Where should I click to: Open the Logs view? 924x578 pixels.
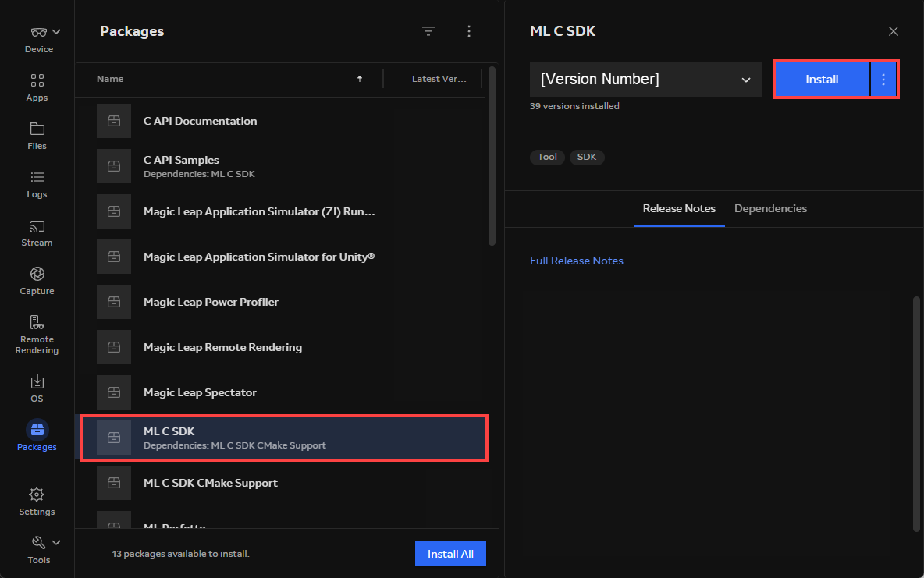(x=37, y=184)
